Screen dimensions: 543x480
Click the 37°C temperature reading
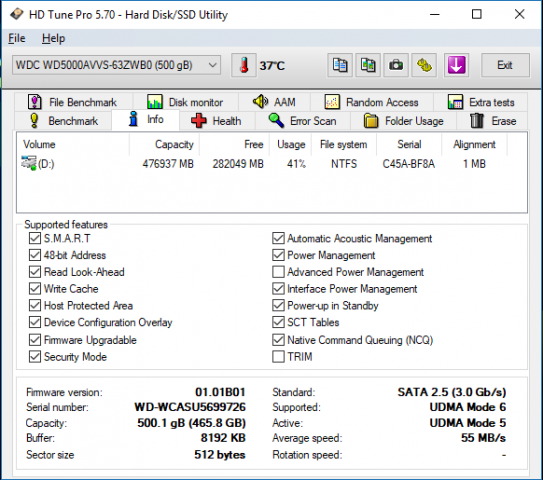pyautogui.click(x=272, y=65)
